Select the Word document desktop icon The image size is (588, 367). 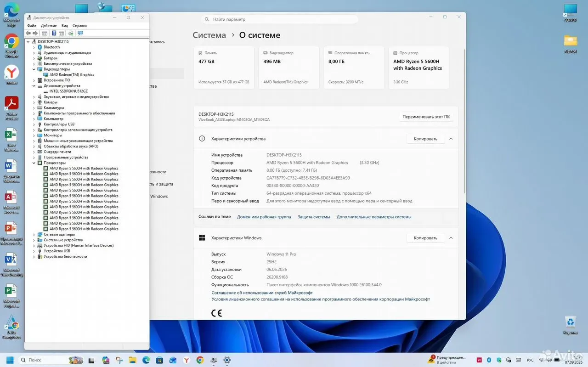(x=11, y=171)
